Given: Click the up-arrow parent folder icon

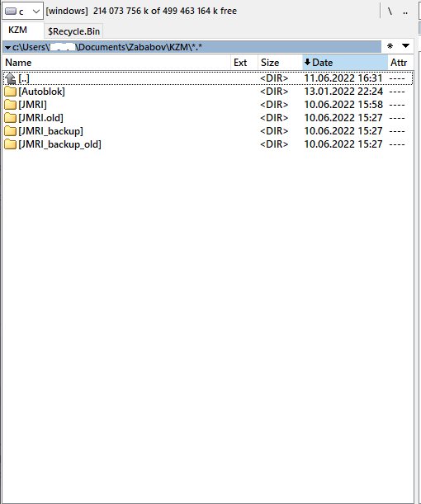Looking at the screenshot, I should (x=10, y=78).
